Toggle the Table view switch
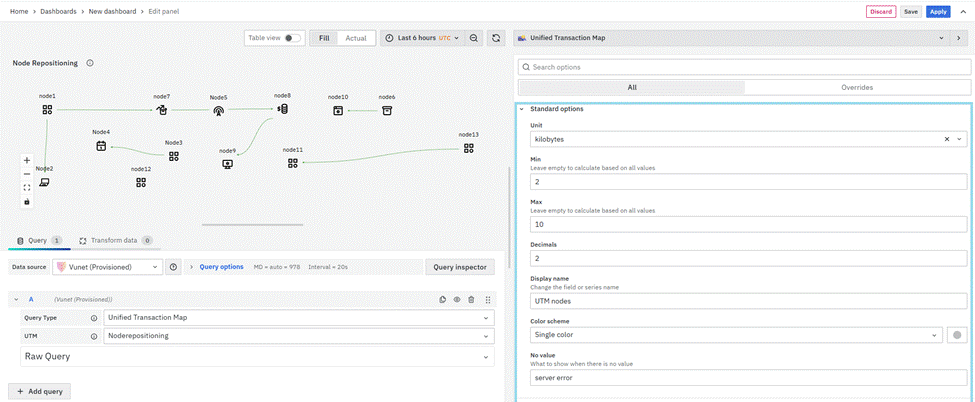This screenshot has height=402, width=975. pos(292,38)
